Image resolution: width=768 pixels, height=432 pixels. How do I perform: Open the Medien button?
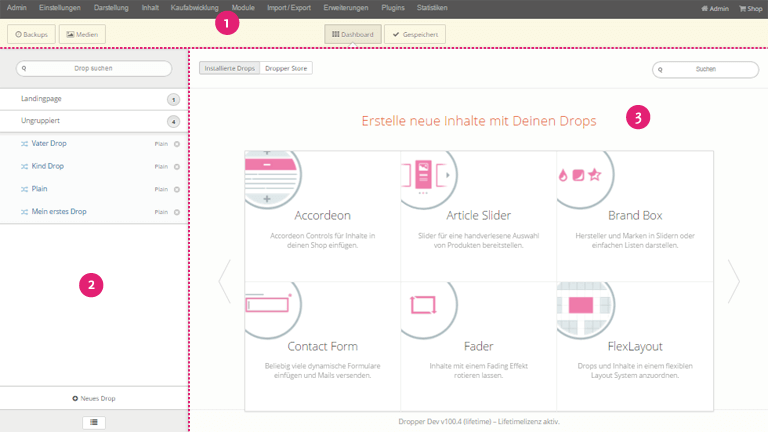(83, 34)
